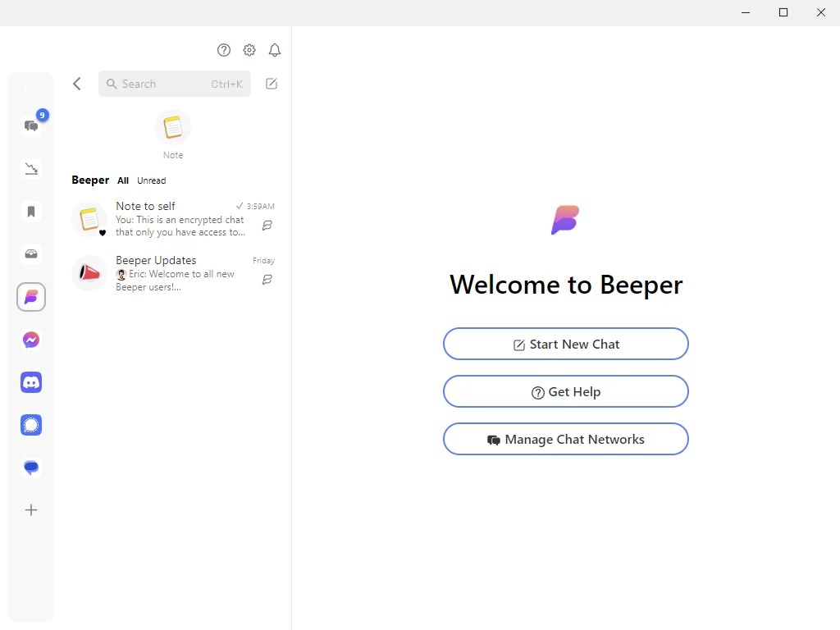Click the Friday timestamp
Viewport: 840px width, 630px height.
point(263,260)
